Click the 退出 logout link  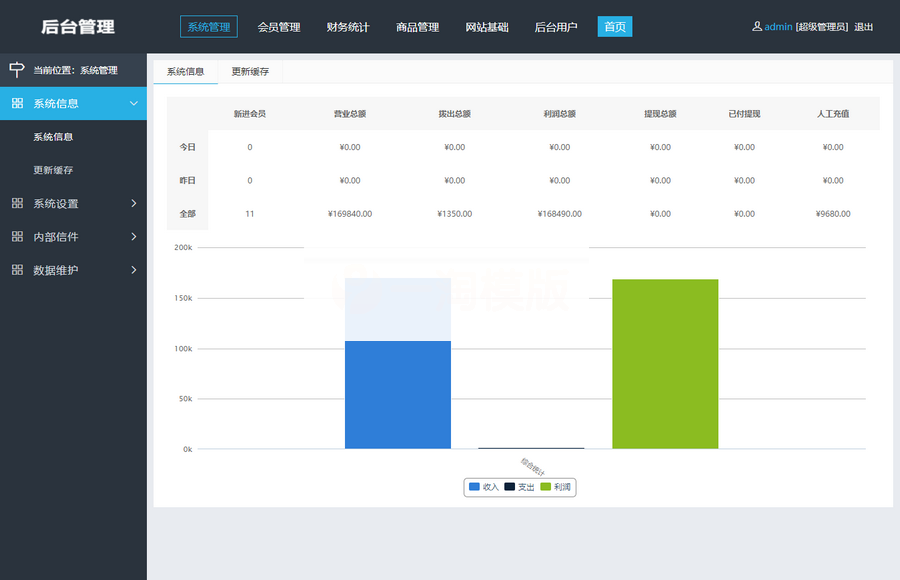pos(864,27)
